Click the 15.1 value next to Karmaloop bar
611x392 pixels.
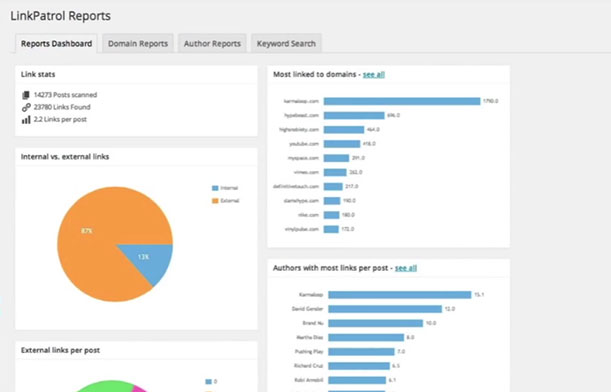coord(479,295)
